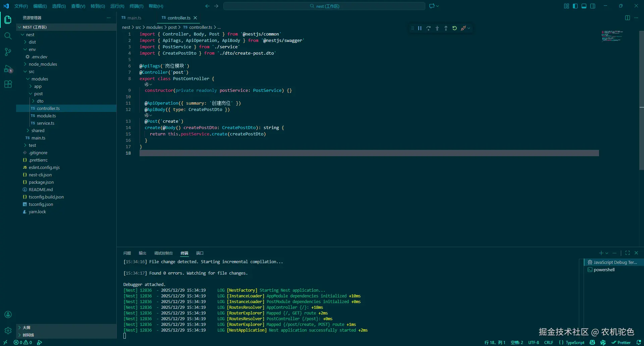The height and width of the screenshot is (346, 644).
Task: Click the debug Restart button
Action: coord(454,28)
